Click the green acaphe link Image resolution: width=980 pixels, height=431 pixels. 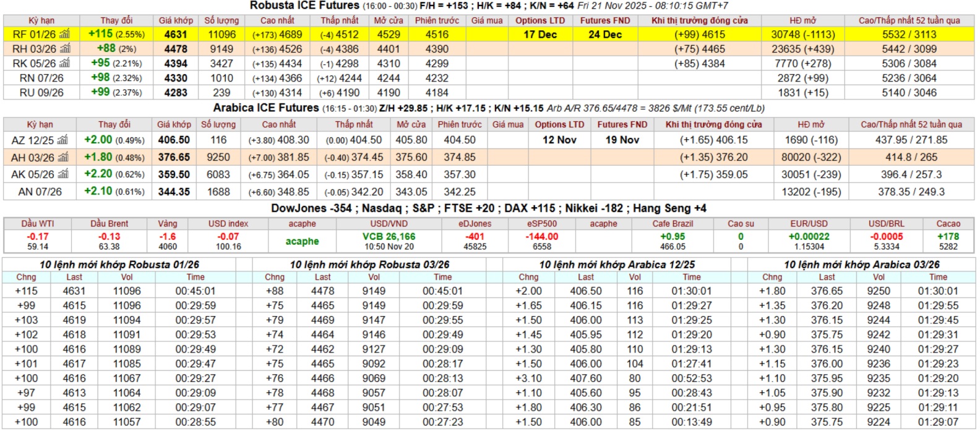coord(302,241)
